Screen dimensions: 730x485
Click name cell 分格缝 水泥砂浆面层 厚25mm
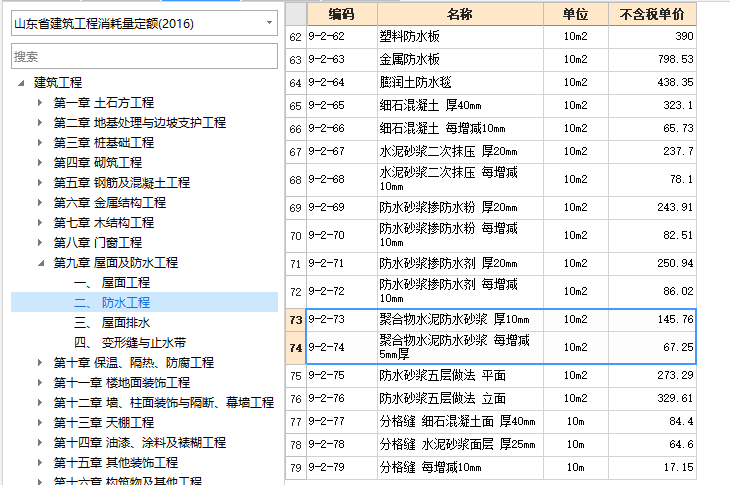pos(460,445)
